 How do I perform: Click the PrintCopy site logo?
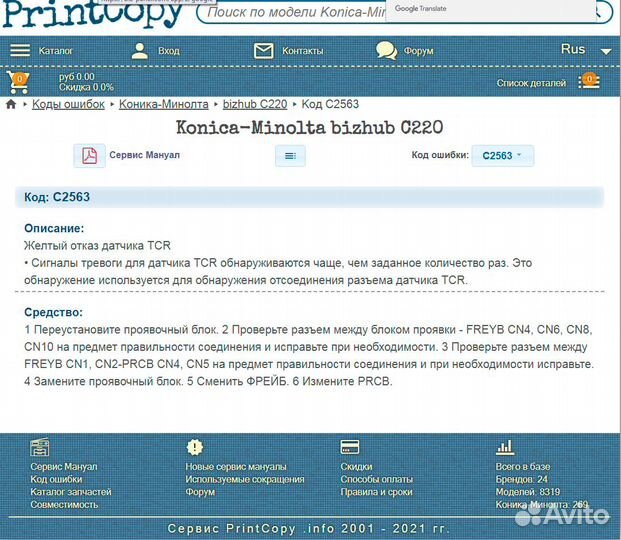click(x=92, y=14)
